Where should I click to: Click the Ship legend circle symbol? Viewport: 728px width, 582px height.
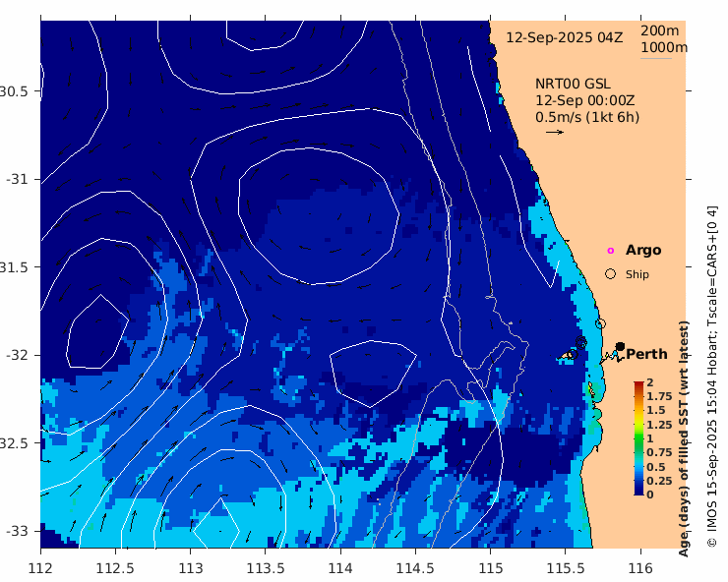click(x=611, y=274)
